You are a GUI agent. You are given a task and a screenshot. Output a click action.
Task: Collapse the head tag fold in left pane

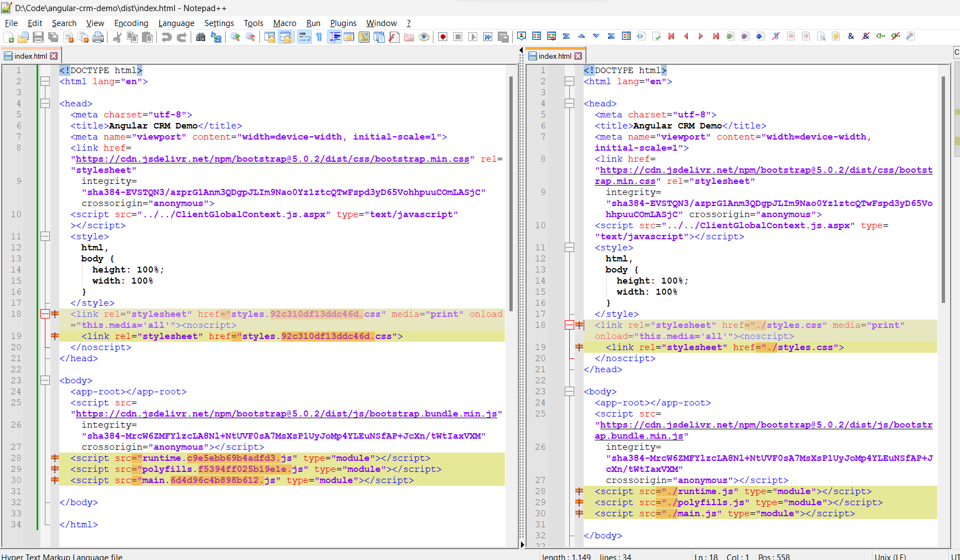click(45, 104)
